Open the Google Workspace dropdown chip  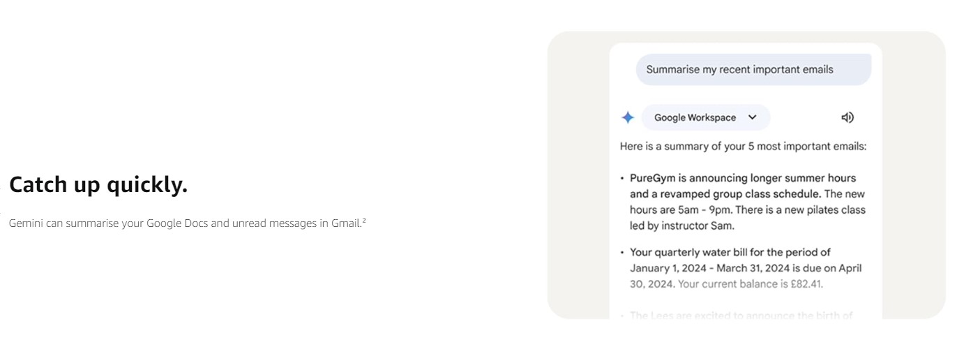(695, 118)
